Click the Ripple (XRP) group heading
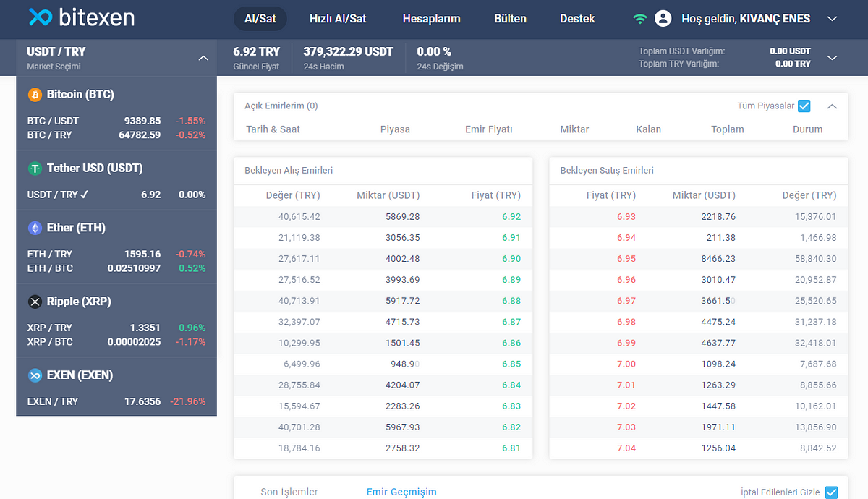 (x=78, y=302)
